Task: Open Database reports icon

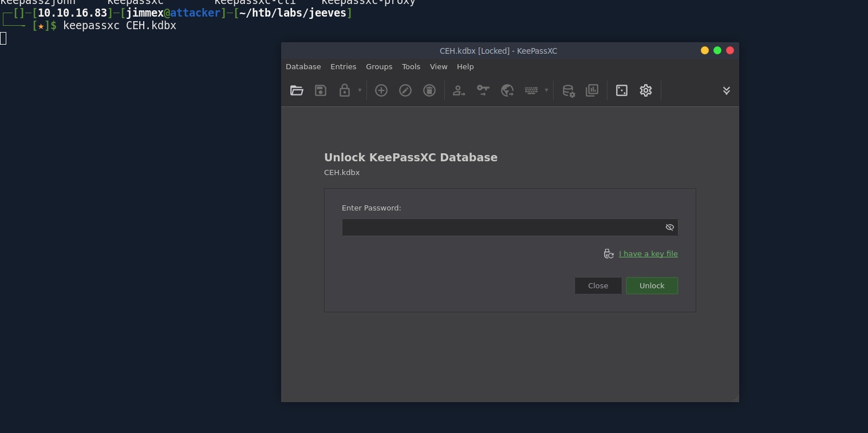Action: (592, 90)
